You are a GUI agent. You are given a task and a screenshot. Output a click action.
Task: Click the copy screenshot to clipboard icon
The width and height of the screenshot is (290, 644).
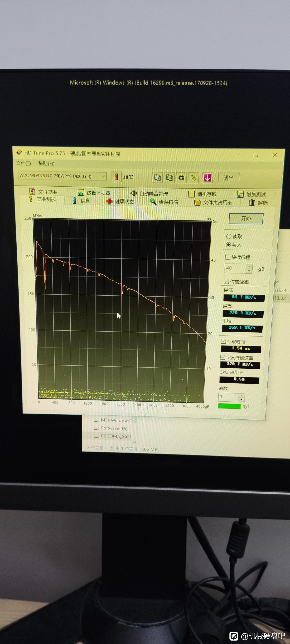169,177
